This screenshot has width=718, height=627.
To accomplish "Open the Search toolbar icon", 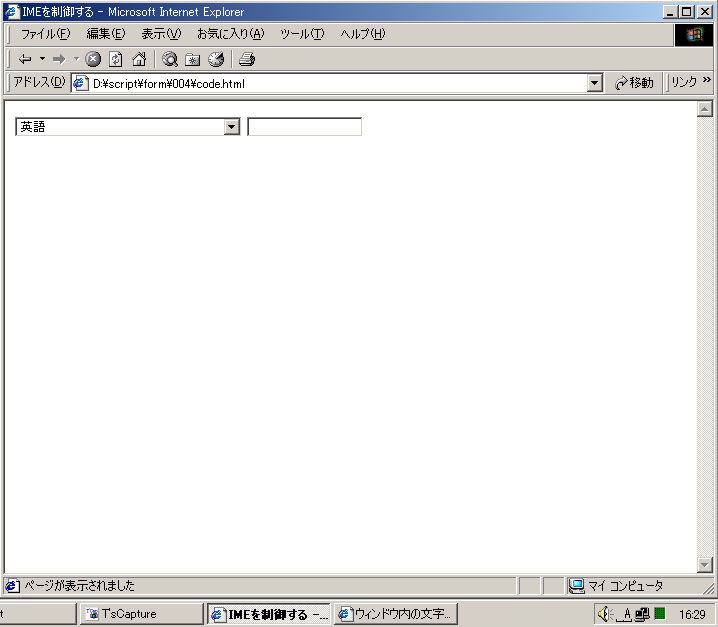I will (170, 59).
